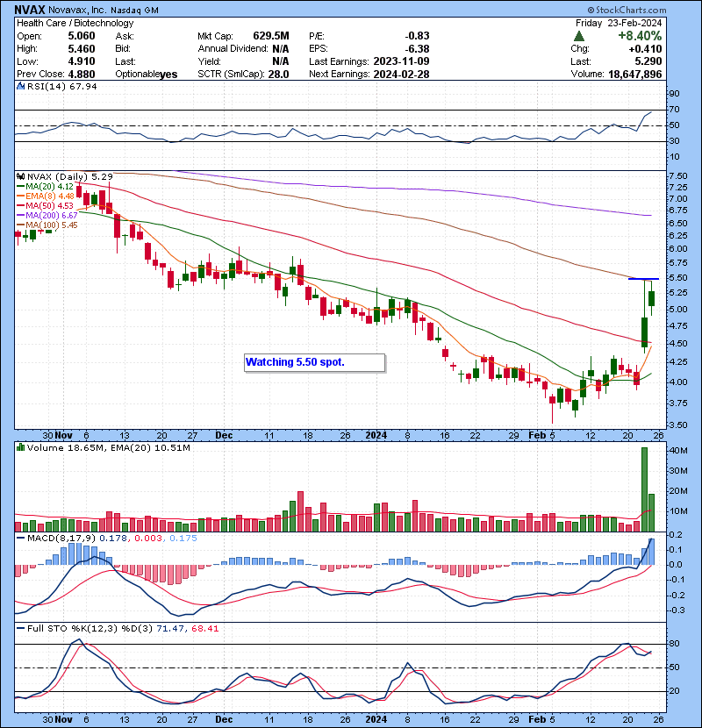
Task: Click the Full STO legend line marker
Action: coord(20,629)
